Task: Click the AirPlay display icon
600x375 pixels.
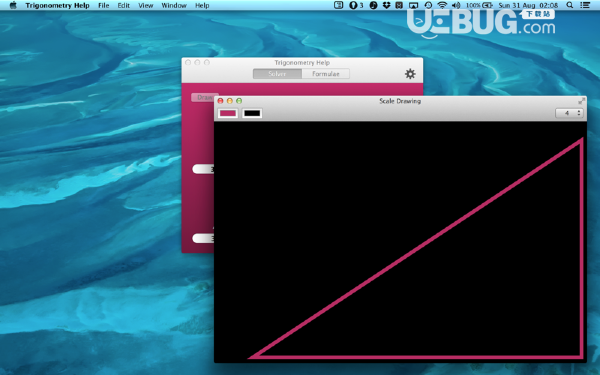Action: (414, 5)
